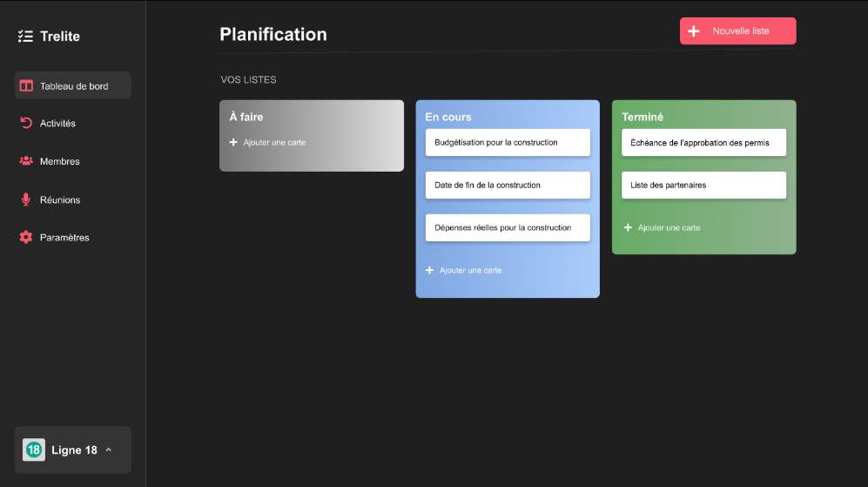Open the Budgétisation pour la construction card
This screenshot has width=868, height=487.
(508, 142)
